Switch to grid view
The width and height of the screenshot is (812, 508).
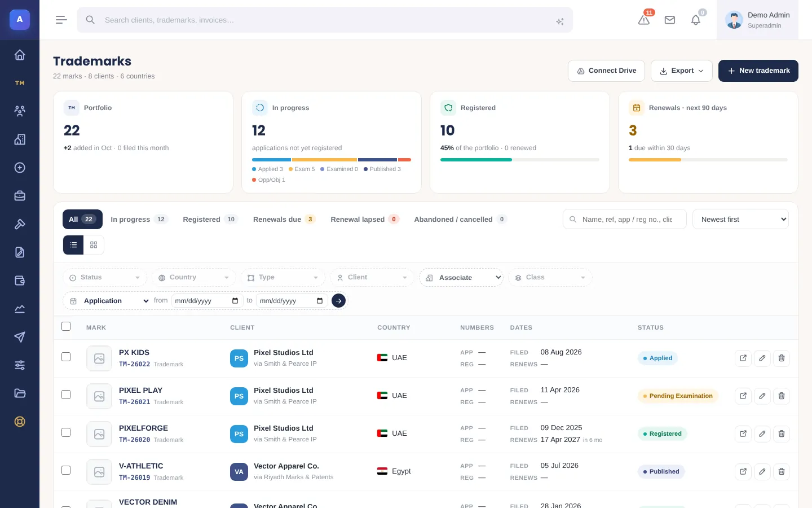(x=94, y=245)
